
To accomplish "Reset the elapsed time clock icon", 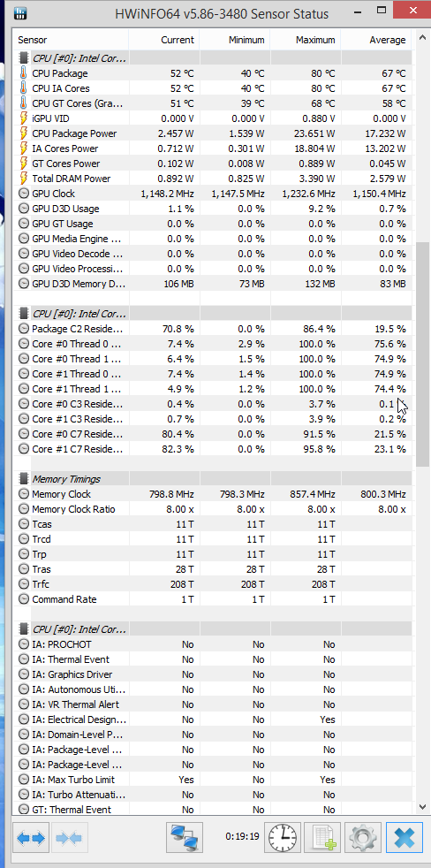I will [x=282, y=838].
